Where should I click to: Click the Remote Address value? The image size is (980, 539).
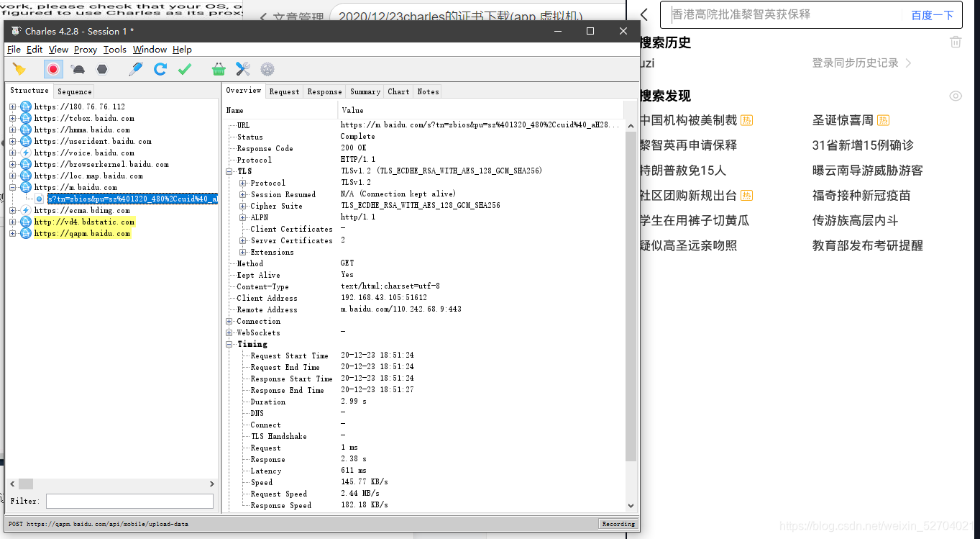tap(400, 309)
